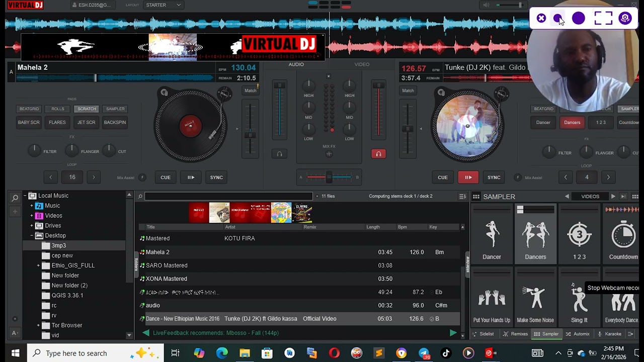Toggle play/pause on the left deck
This screenshot has height=362, width=644.
tap(191, 177)
